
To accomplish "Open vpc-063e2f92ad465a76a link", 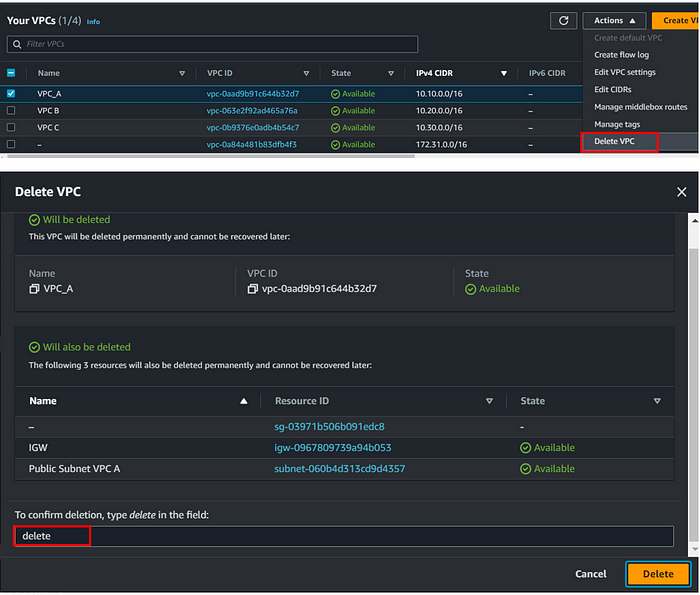I will click(252, 111).
